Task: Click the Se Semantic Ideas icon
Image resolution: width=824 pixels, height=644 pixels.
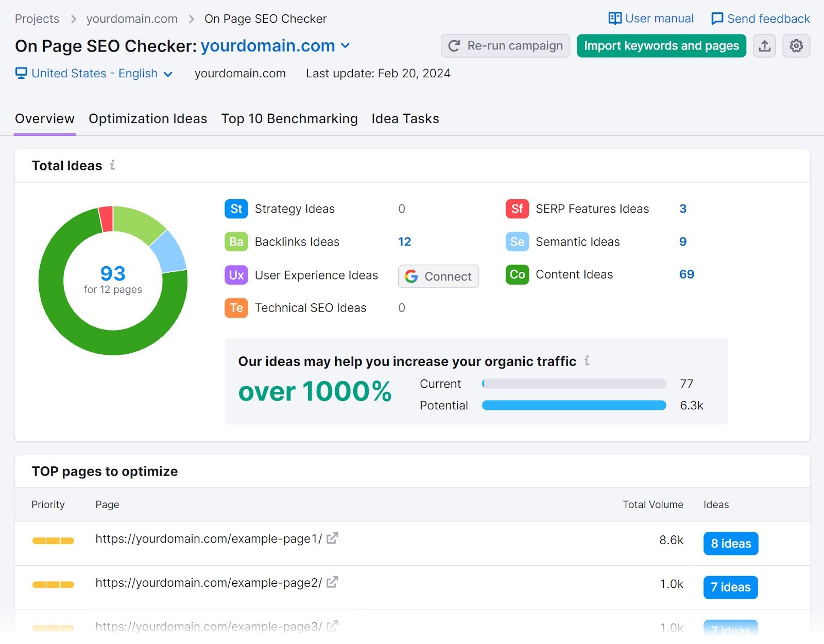Action: click(517, 241)
